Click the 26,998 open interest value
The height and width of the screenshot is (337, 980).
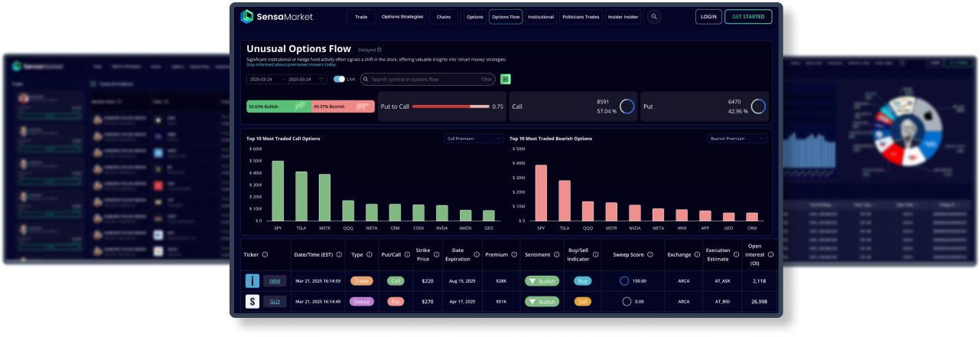760,302
